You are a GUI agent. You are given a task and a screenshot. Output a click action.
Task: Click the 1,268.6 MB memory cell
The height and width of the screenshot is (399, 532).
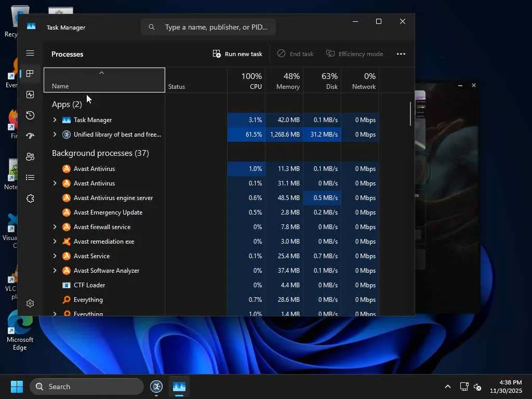(x=284, y=135)
